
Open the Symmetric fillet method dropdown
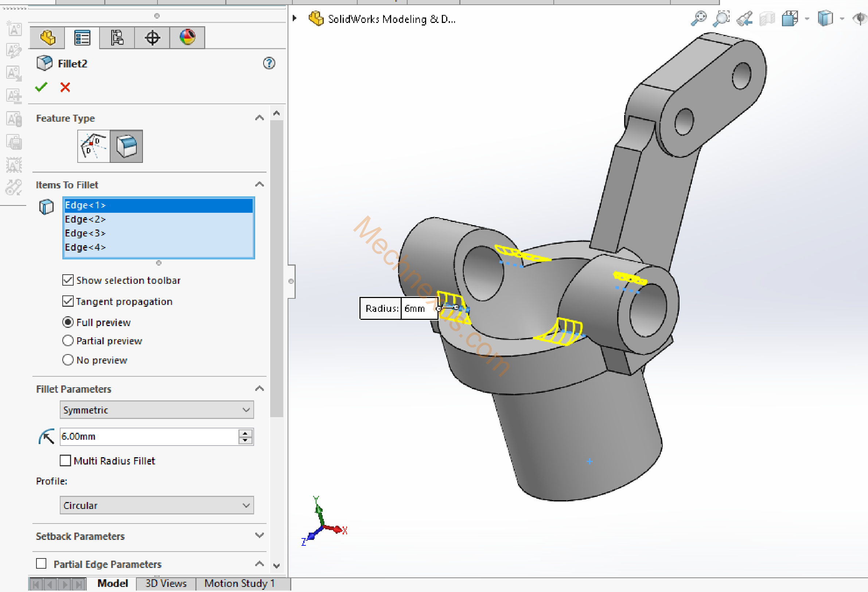(x=156, y=410)
